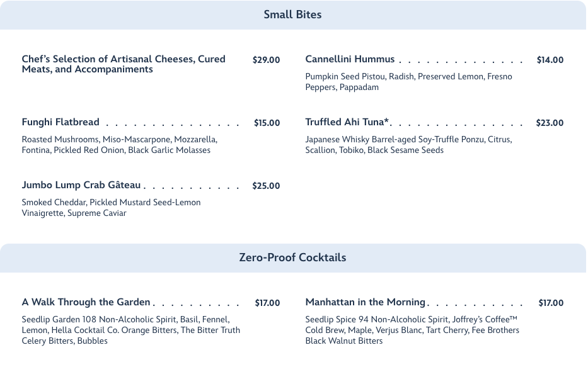Screen dimensions: 588x367
Task: Click the $25.00 crab gâteau price
Action: click(266, 186)
